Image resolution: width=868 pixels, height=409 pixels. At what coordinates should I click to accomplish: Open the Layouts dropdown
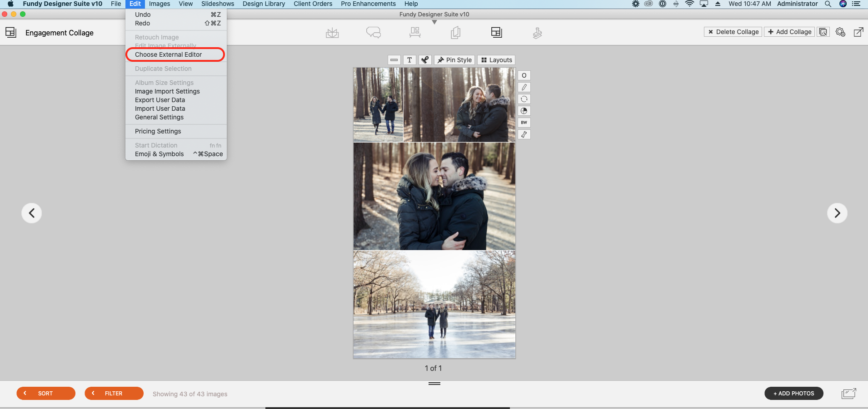click(x=496, y=60)
